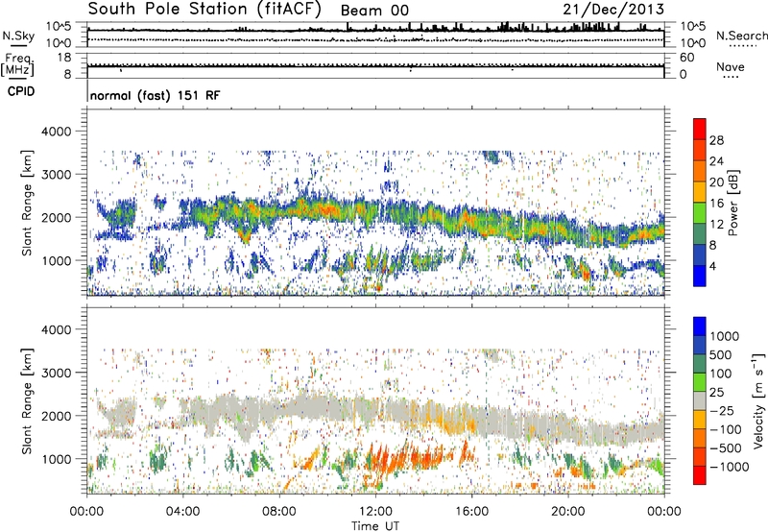768x532 pixels.
Task: Pick the bright blue bottom segment of power colorbar
Action: tap(700, 276)
